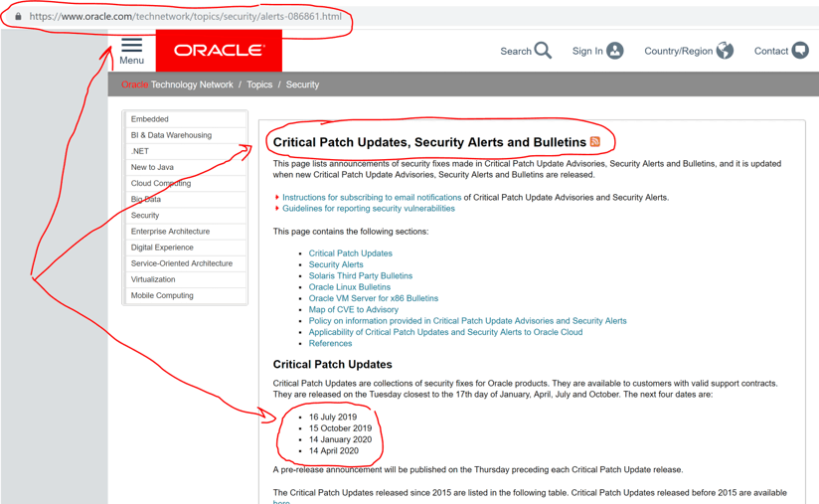Open the References link

pos(330,344)
